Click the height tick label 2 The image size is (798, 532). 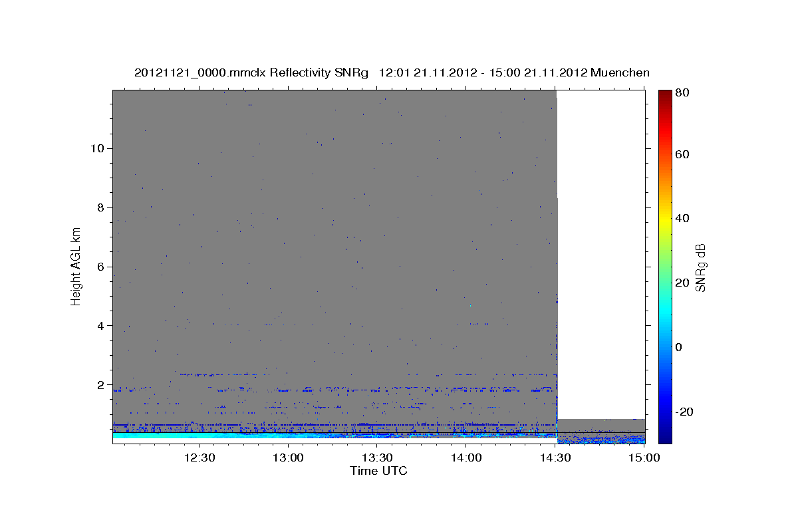pyautogui.click(x=102, y=385)
